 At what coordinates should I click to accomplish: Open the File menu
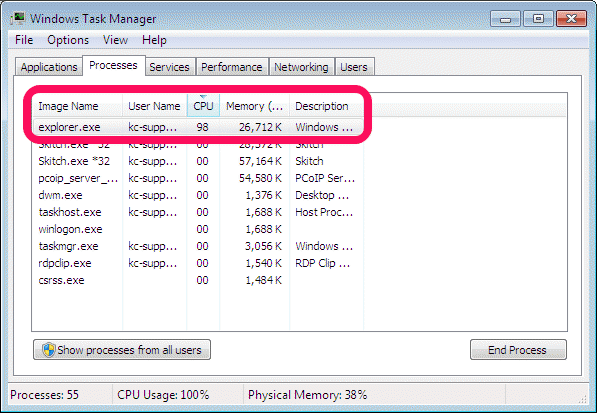(x=24, y=40)
